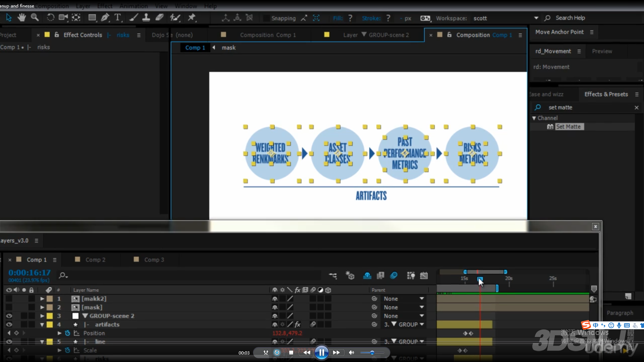Screen dimensions: 644x362
Task: Open the rd_Movement panel tab
Action: click(x=553, y=51)
